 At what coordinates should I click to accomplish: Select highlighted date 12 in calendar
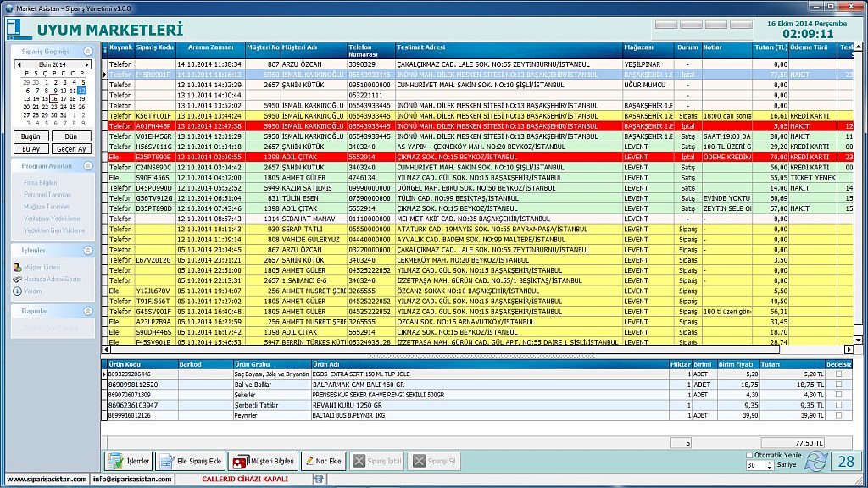pos(81,91)
